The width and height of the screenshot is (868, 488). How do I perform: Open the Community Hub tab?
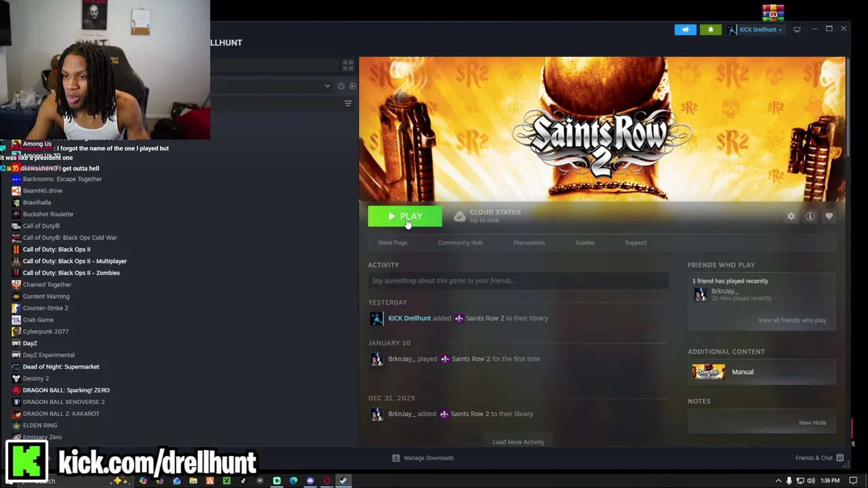click(x=460, y=243)
